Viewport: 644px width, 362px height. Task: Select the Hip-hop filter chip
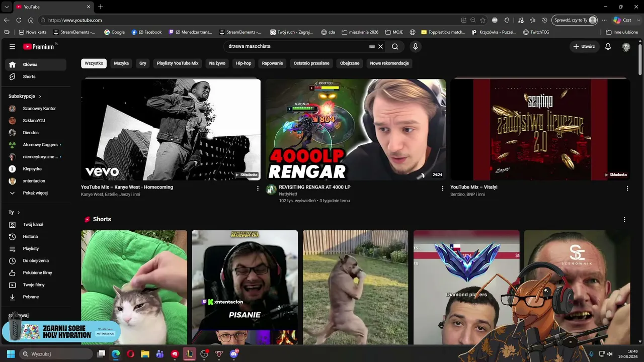tap(244, 63)
